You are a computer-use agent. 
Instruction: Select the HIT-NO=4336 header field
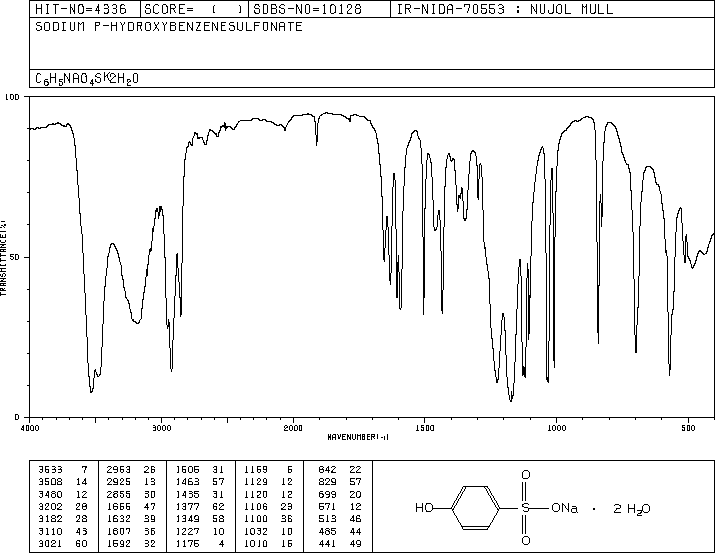[x=80, y=9]
